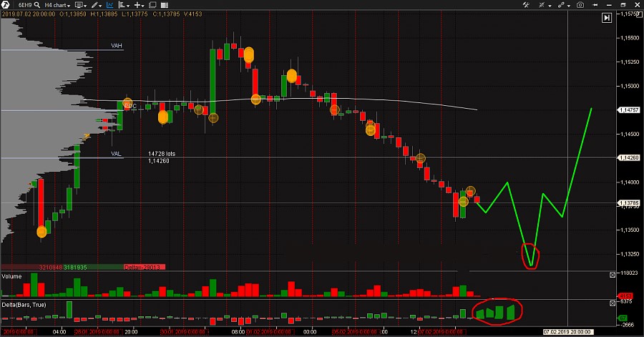Close the Delta indicator panel
644x337 pixels.
click(x=612, y=303)
